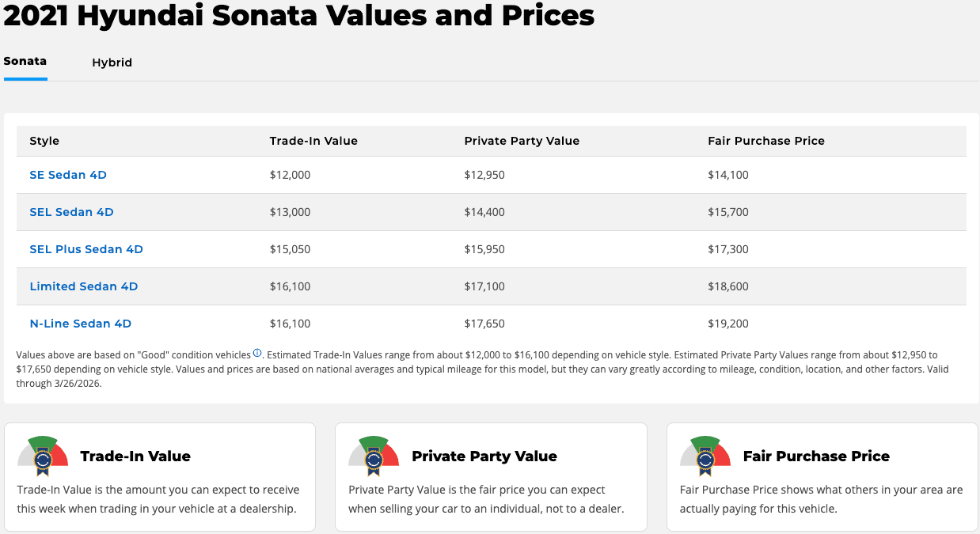The width and height of the screenshot is (980, 534).
Task: Click the Fair Purchase Price column header
Action: tap(765, 140)
